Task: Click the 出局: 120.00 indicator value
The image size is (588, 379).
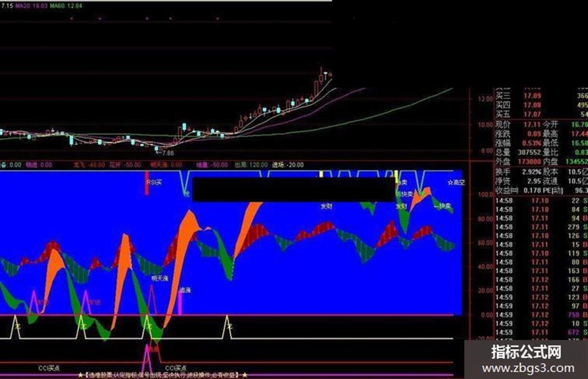Action: [251, 165]
